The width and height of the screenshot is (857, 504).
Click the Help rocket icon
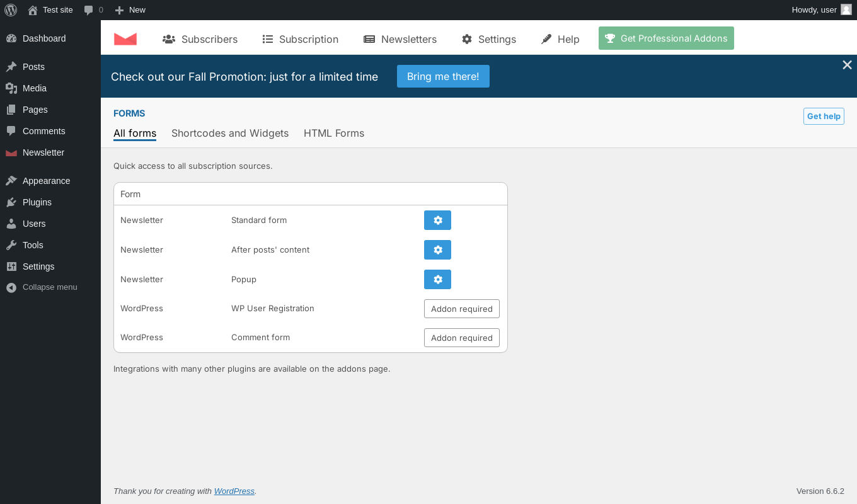pyautogui.click(x=546, y=39)
